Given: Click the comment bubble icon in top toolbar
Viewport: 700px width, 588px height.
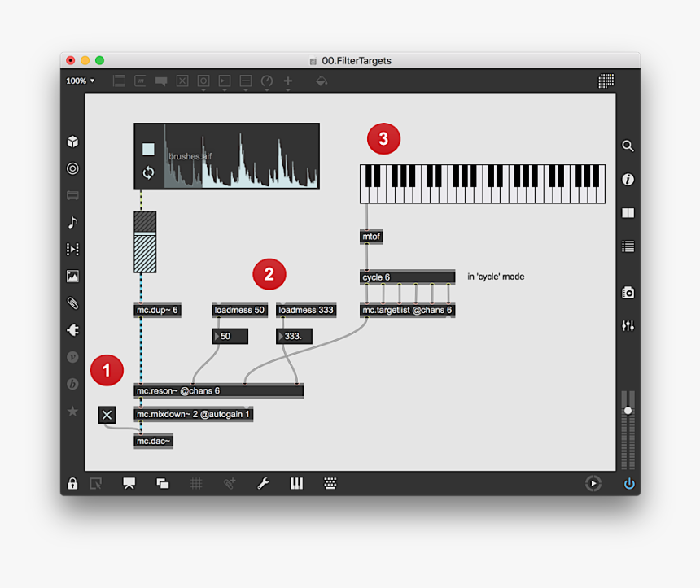Looking at the screenshot, I should [161, 81].
